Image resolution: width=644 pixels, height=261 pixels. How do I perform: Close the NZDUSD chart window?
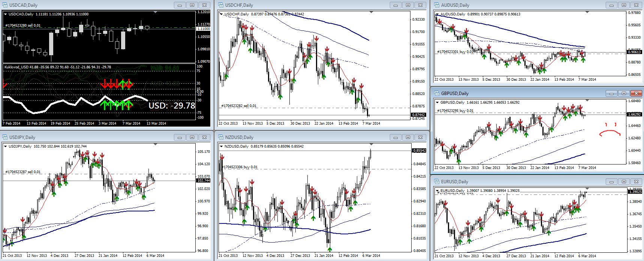click(420, 137)
